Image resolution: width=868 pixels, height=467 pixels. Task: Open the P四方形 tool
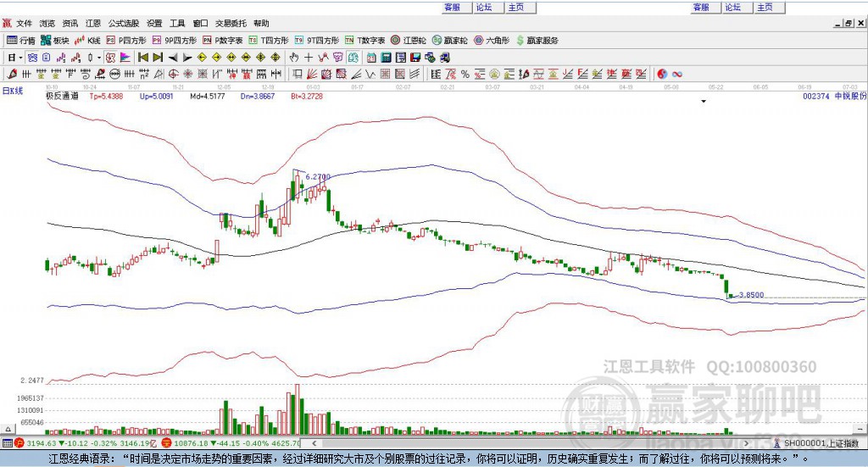126,41
